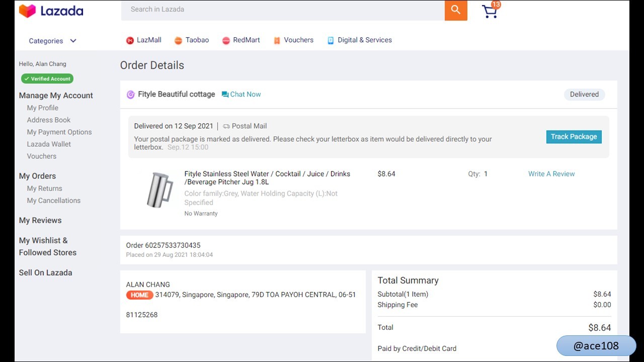Start a chat via Chat Now
This screenshot has width=644, height=362.
[x=246, y=95]
